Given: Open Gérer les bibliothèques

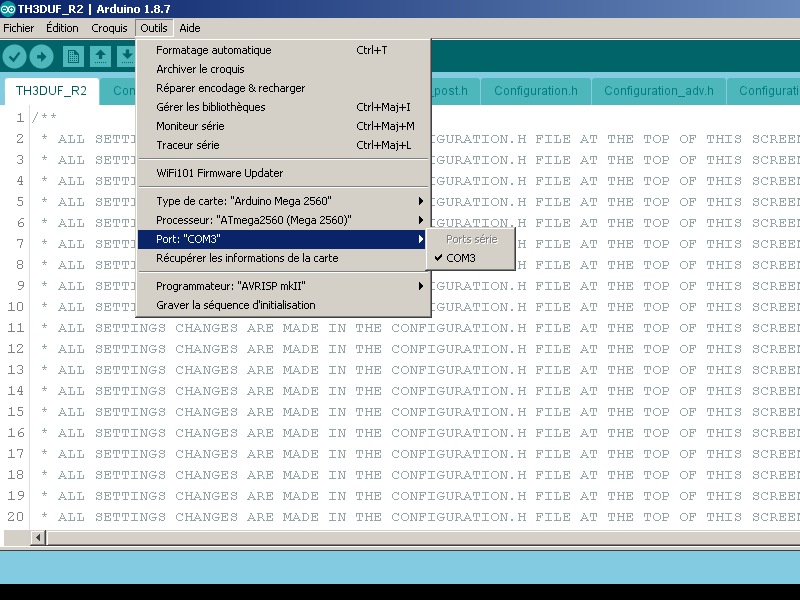Looking at the screenshot, I should point(284,107).
